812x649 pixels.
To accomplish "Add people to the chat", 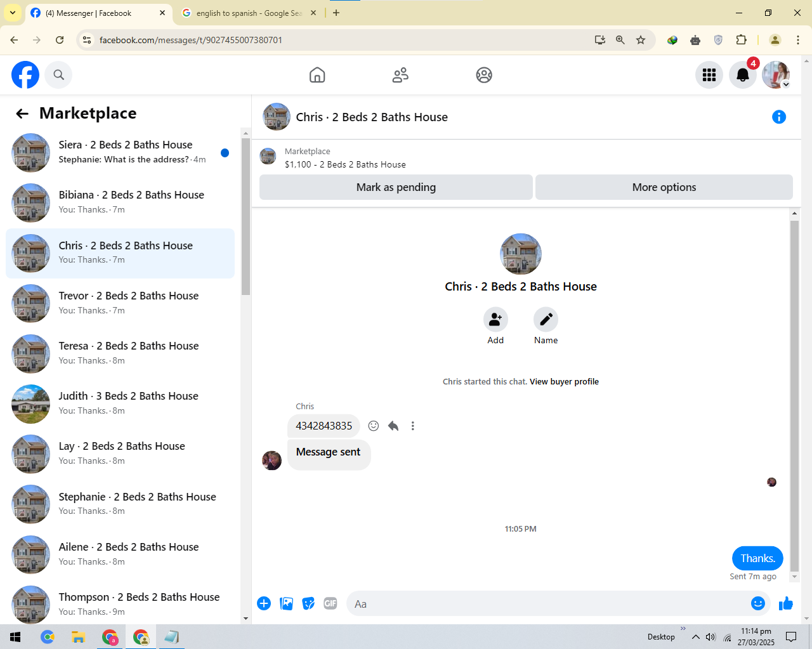I will point(495,320).
